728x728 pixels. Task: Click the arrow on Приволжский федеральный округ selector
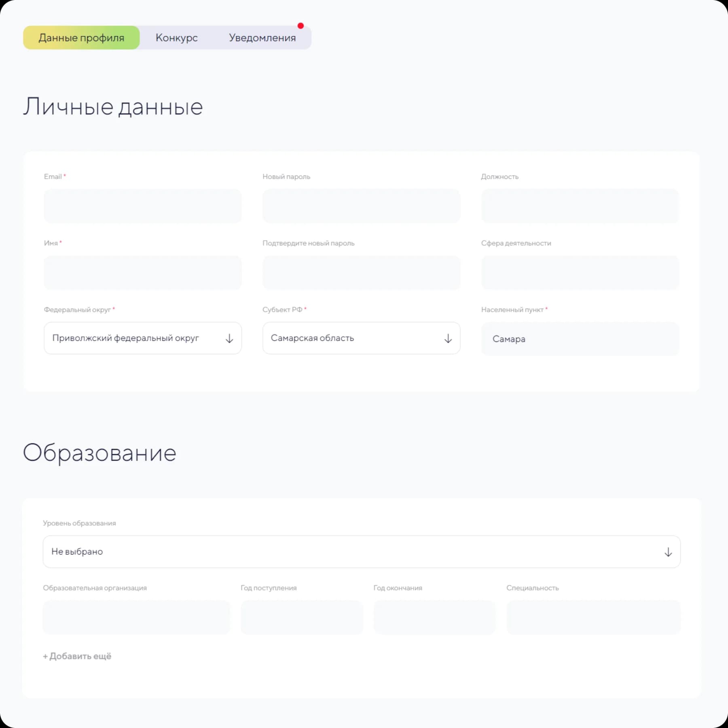click(x=229, y=338)
